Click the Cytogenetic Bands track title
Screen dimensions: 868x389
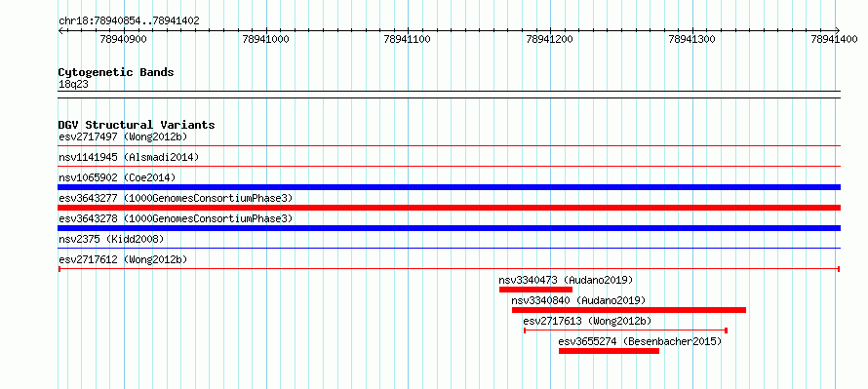coord(116,72)
